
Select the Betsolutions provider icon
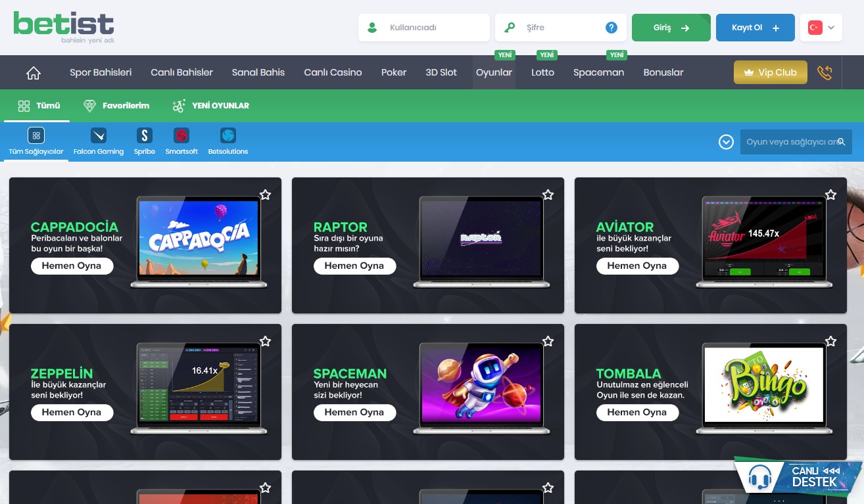(228, 136)
